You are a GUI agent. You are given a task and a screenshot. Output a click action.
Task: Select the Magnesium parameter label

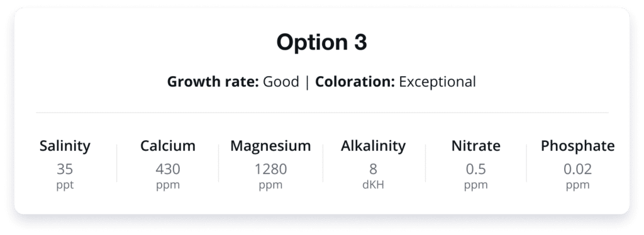[x=270, y=146]
